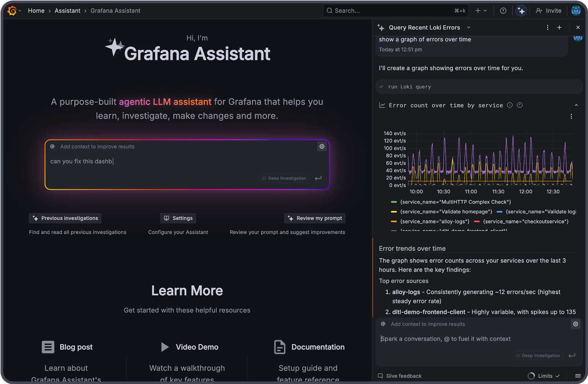Expand the search keyboard shortcut dropdown arrow
Viewport: 588px width, 384px height.
[486, 11]
